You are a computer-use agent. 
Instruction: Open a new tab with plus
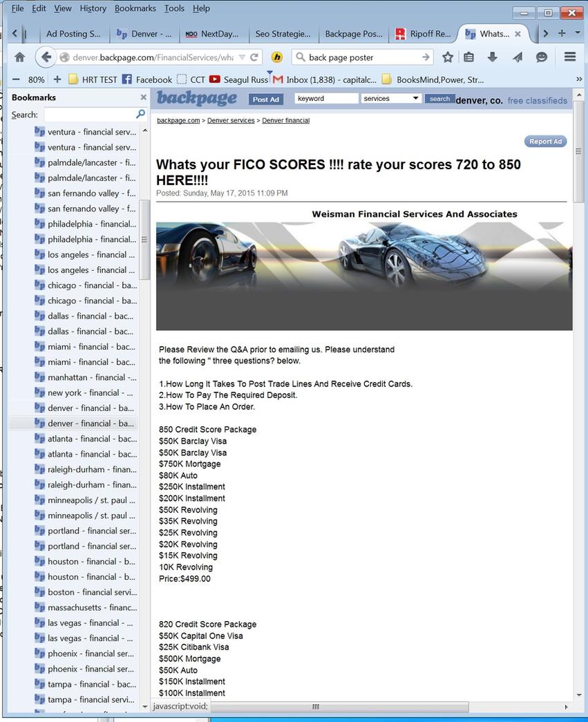[x=562, y=33]
